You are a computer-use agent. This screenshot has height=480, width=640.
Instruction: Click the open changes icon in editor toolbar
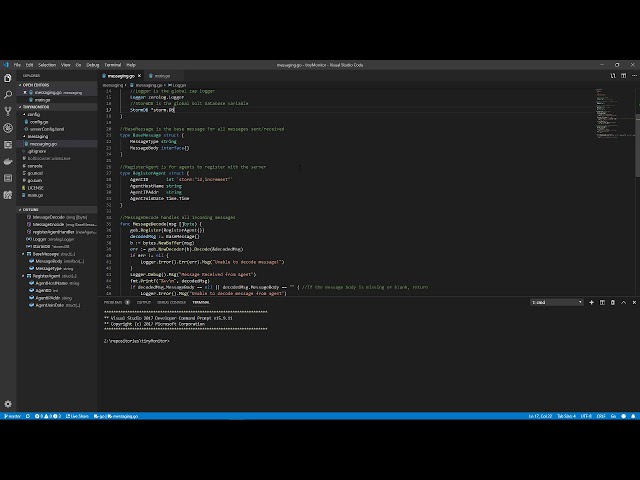613,76
